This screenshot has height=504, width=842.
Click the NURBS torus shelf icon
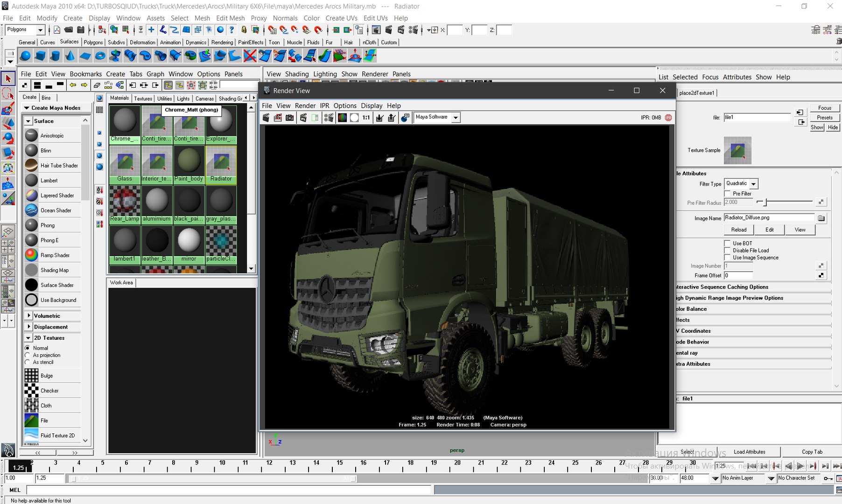100,56
